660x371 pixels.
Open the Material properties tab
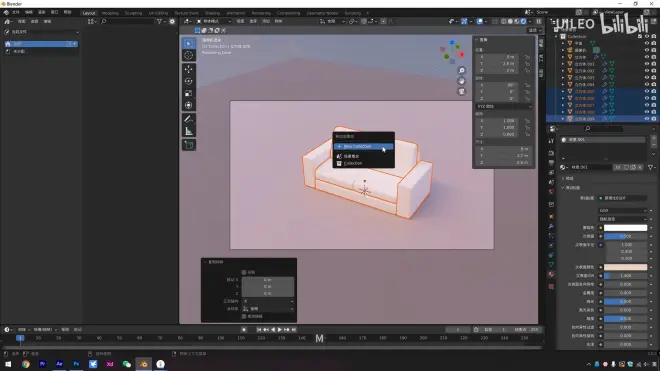(x=551, y=275)
